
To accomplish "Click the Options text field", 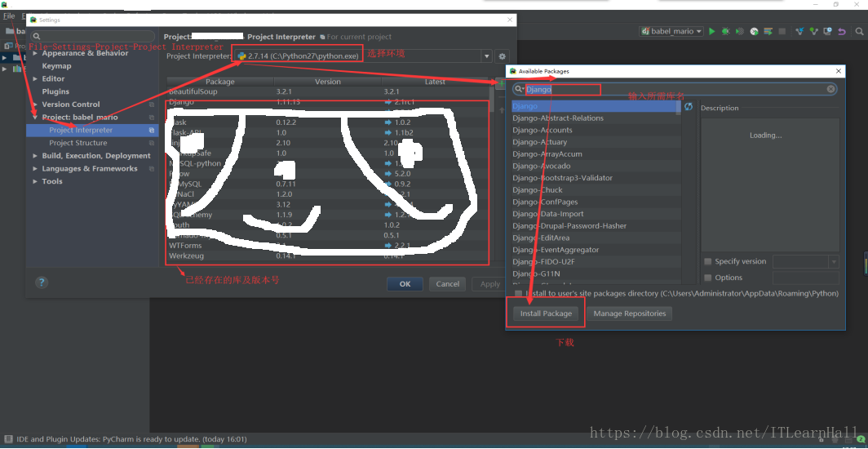I will 805,278.
